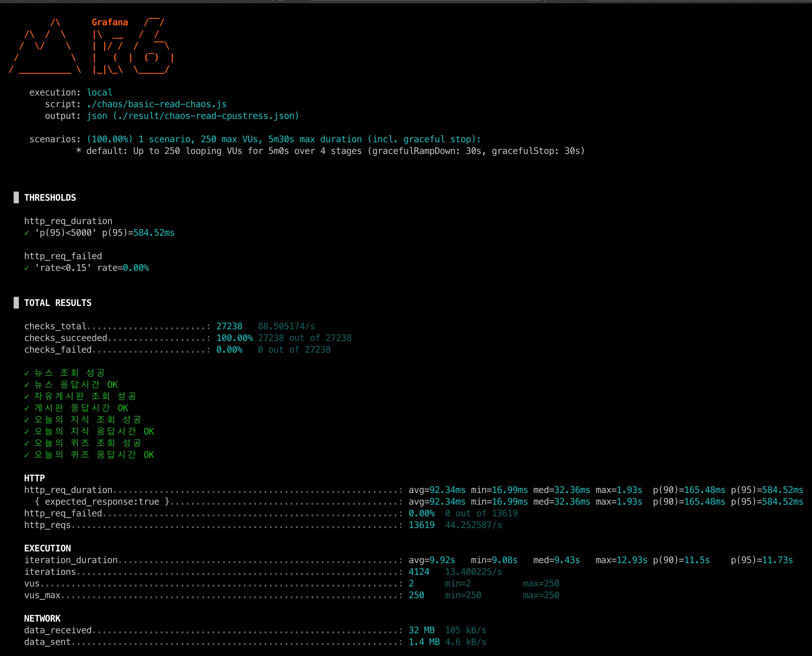Click the checkmark beside 게시판 응답시간 OK
This screenshot has width=812, height=656.
point(26,408)
